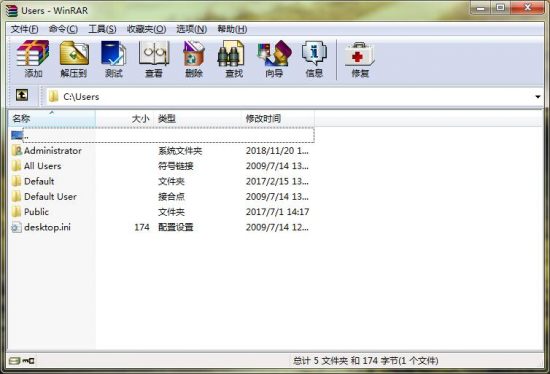Click the drive icon in status bar
Screen dimensions: 550x374
[x=15, y=361]
